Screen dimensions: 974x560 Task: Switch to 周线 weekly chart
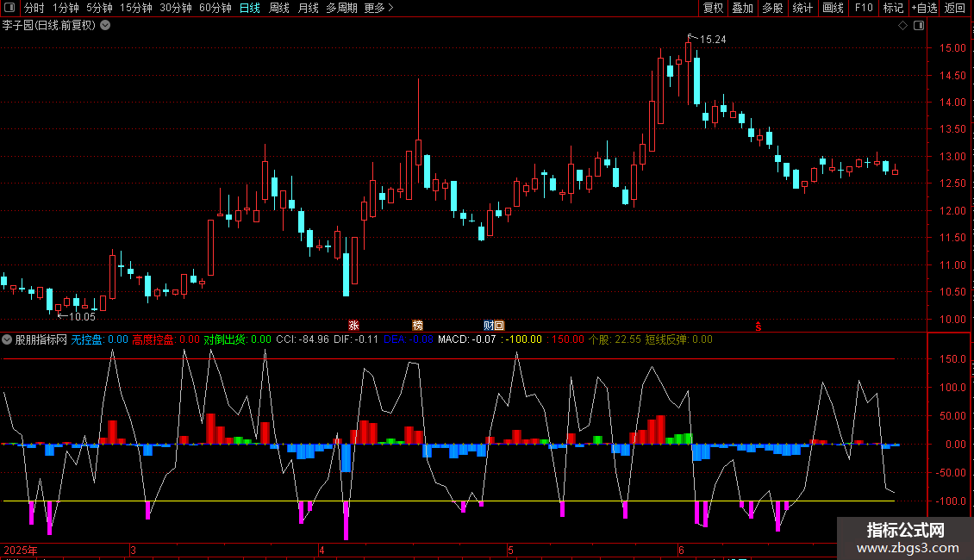[279, 8]
